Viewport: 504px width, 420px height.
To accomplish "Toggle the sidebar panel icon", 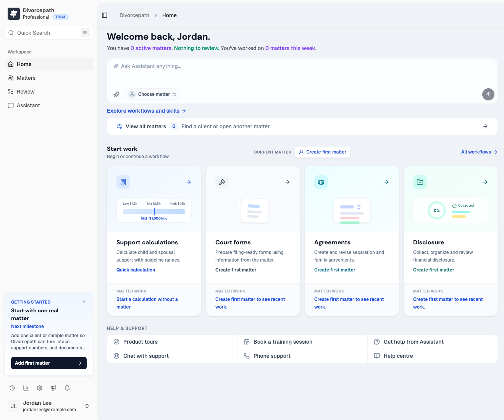I will (x=105, y=15).
